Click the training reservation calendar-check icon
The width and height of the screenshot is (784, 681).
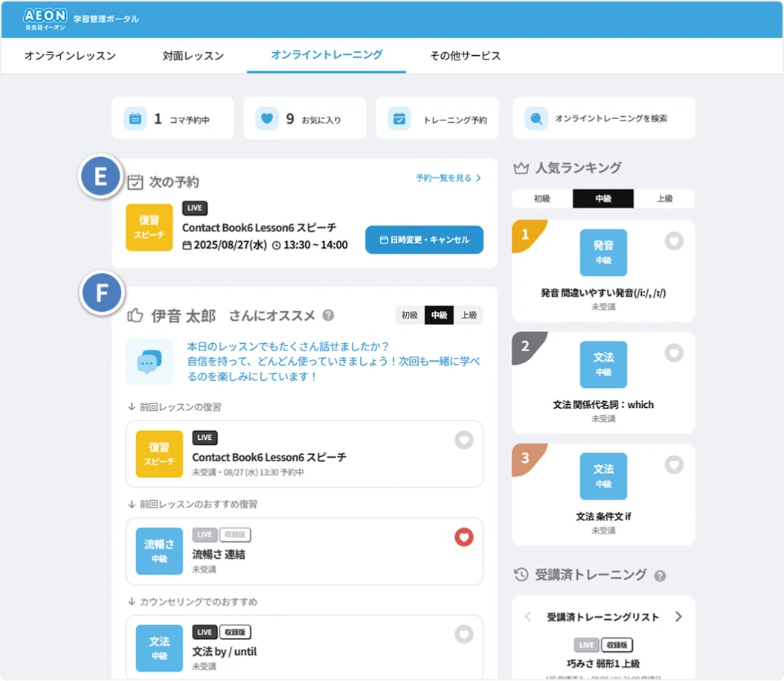(x=399, y=118)
